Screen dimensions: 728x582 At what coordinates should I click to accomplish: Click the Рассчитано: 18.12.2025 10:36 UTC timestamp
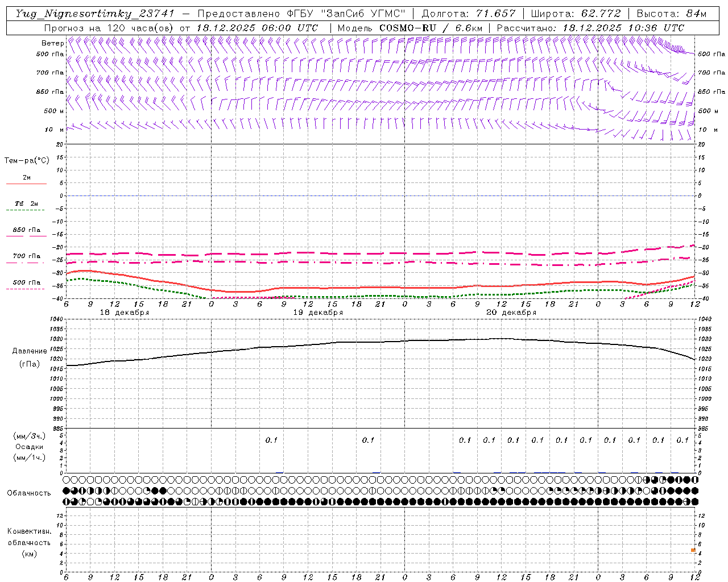(x=590, y=28)
